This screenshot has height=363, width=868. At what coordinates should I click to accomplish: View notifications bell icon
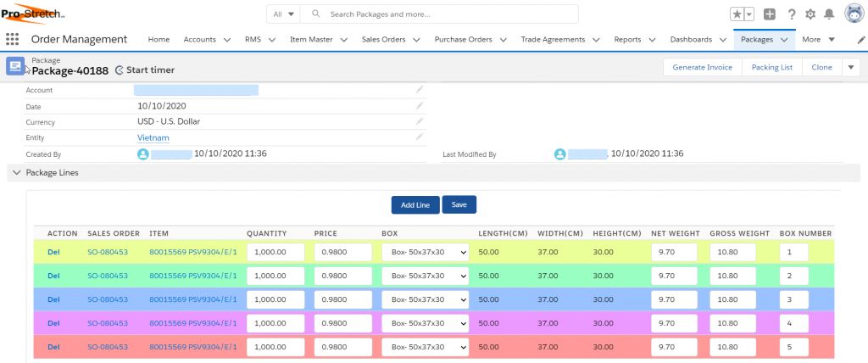pyautogui.click(x=829, y=14)
